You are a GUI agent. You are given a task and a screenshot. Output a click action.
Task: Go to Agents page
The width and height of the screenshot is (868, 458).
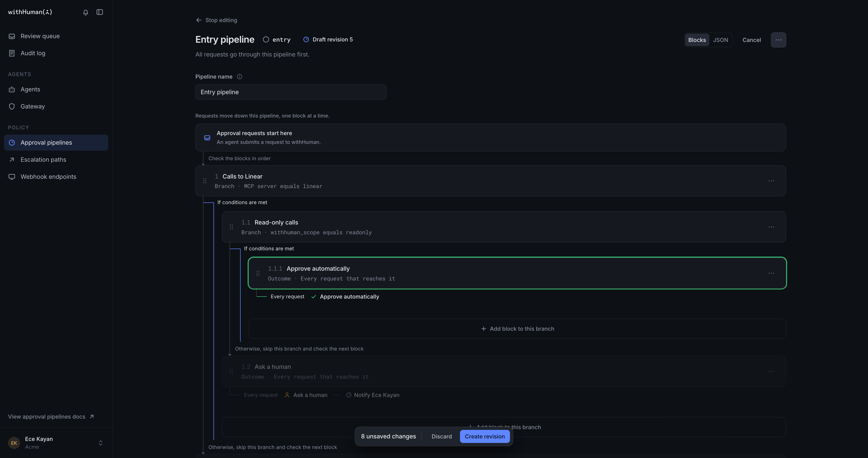point(56,89)
